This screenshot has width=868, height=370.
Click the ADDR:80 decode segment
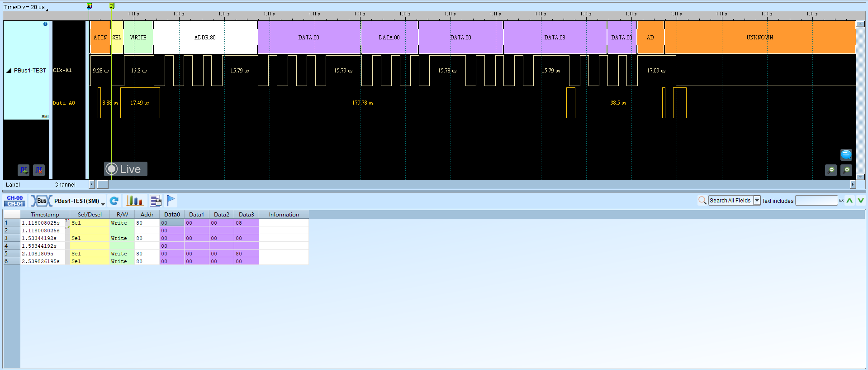tap(205, 38)
